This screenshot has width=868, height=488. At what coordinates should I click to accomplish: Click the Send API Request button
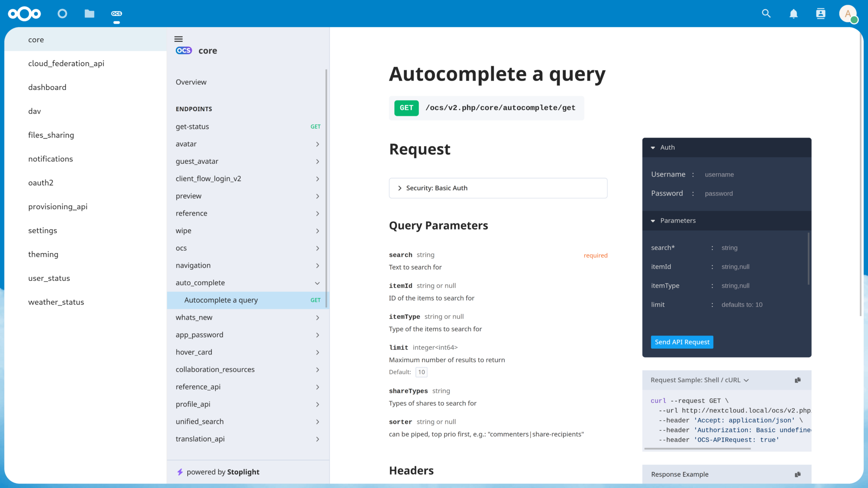(x=682, y=342)
